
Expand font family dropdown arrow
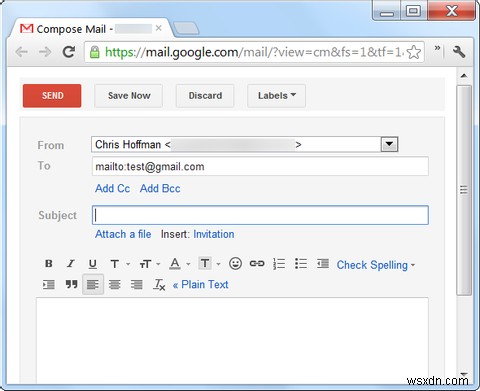128,264
